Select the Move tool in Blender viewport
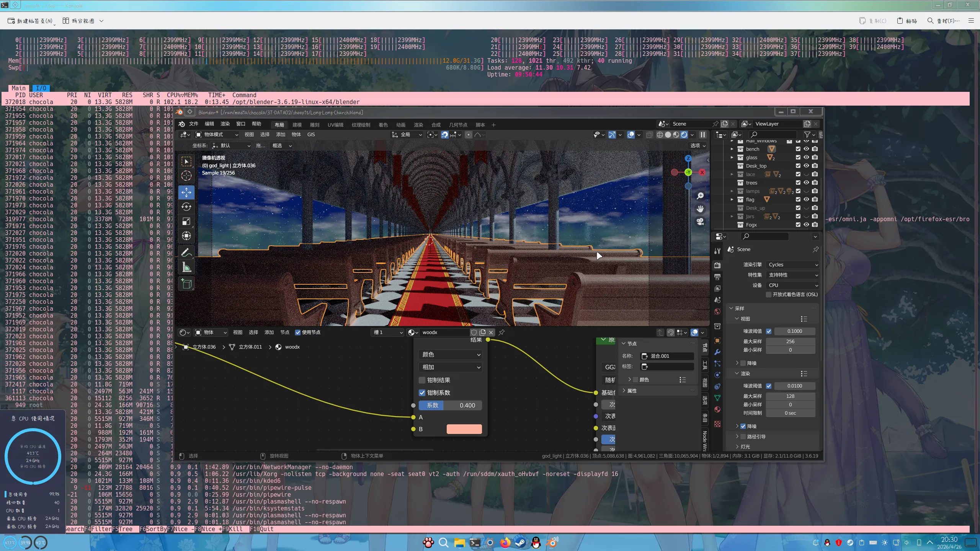This screenshot has height=551, width=980. (186, 192)
